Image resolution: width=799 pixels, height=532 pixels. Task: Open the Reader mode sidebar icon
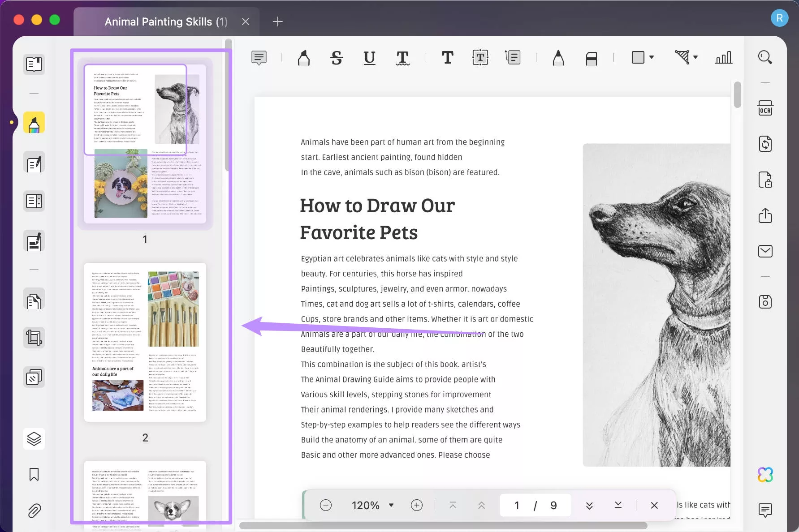pos(34,64)
